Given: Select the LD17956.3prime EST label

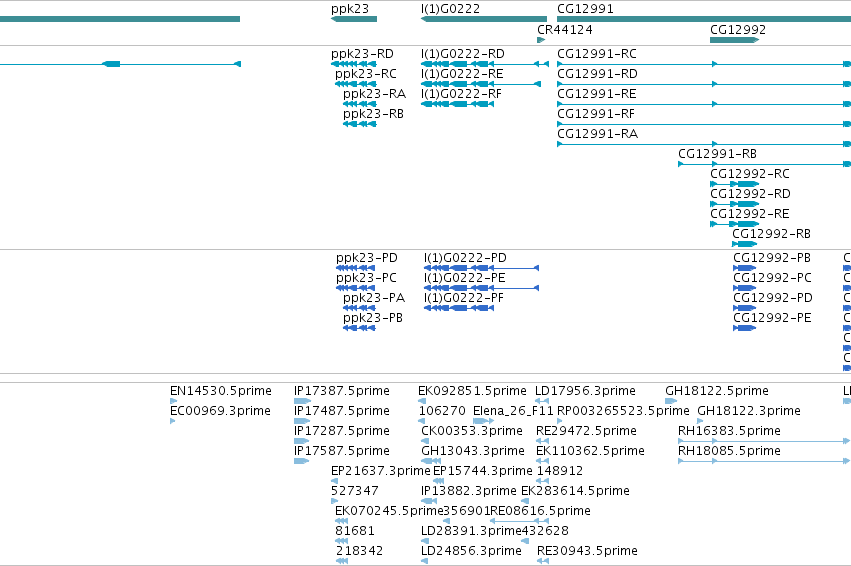Looking at the screenshot, I should [585, 391].
